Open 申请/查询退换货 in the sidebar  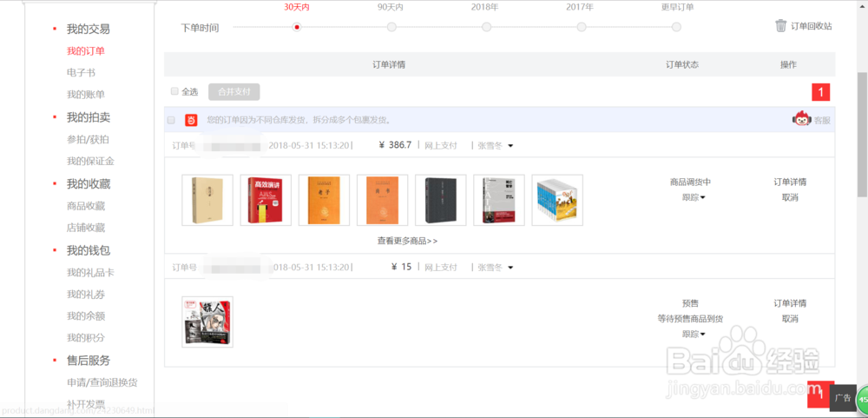click(x=102, y=382)
